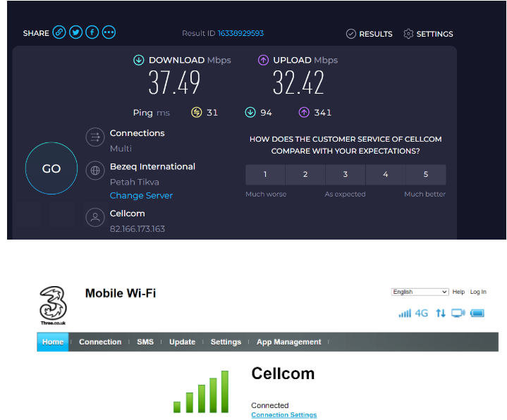Open more share options icon

pos(109,32)
